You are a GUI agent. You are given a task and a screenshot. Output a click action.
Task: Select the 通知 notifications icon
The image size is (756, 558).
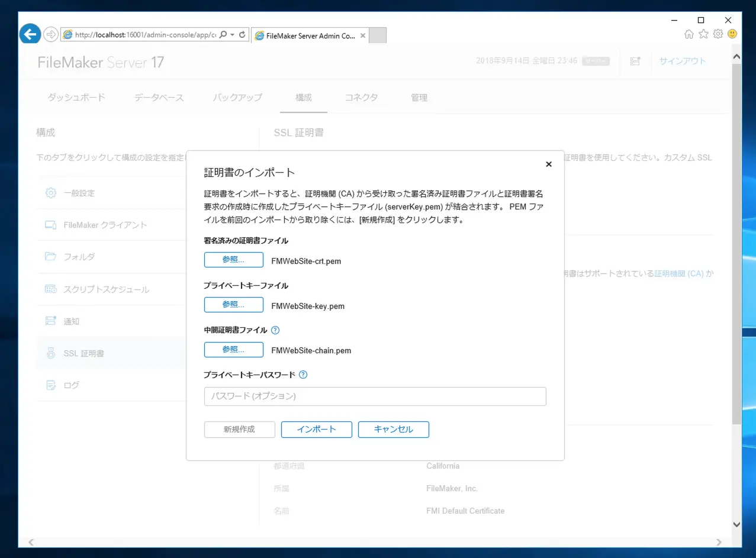[50, 321]
